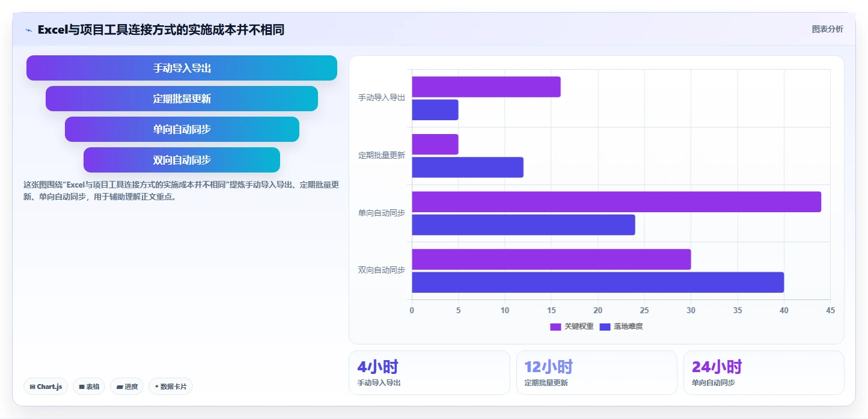Click the 定期批量更新 purple 关键权重 bar

click(435, 144)
